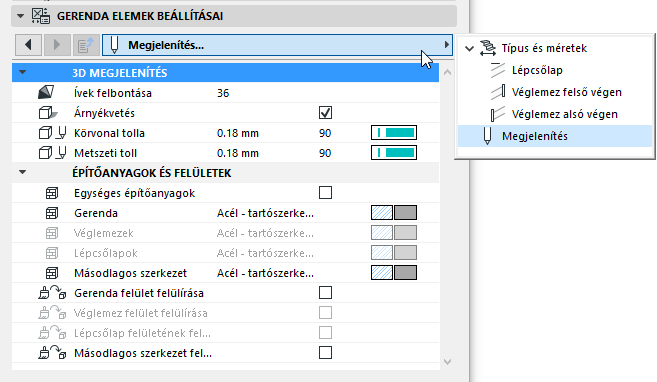Click parameter list scroll down arrow

coord(447,362)
